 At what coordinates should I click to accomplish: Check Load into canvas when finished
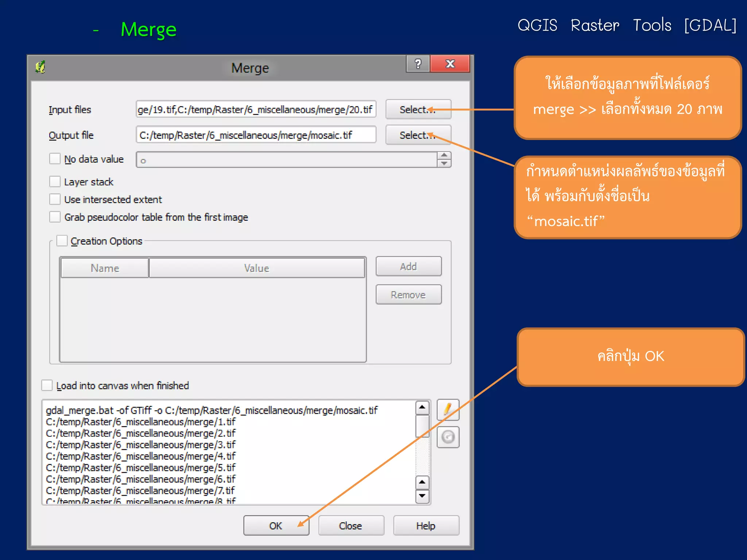click(47, 385)
